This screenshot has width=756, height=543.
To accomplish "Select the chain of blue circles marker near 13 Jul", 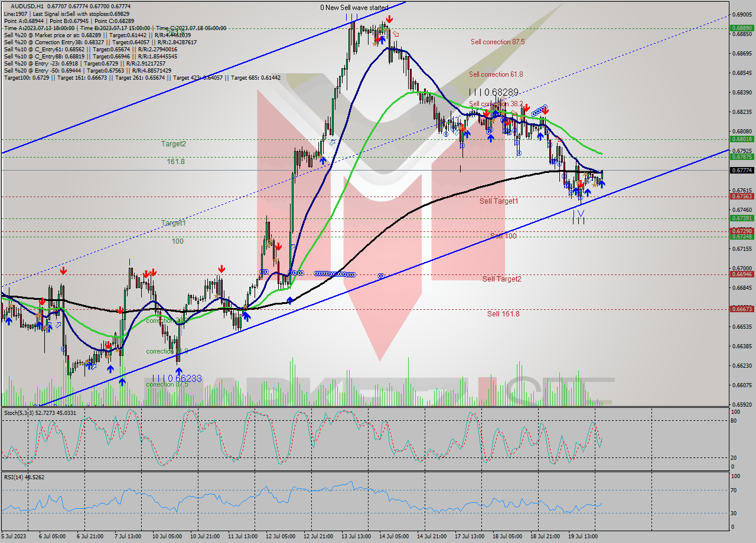I will [335, 274].
